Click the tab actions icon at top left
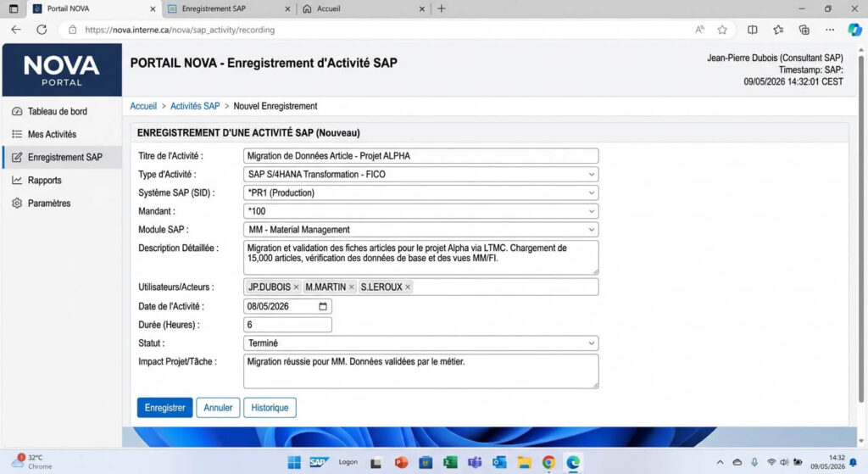Screen dimensions: 868x474 (x=14, y=8)
